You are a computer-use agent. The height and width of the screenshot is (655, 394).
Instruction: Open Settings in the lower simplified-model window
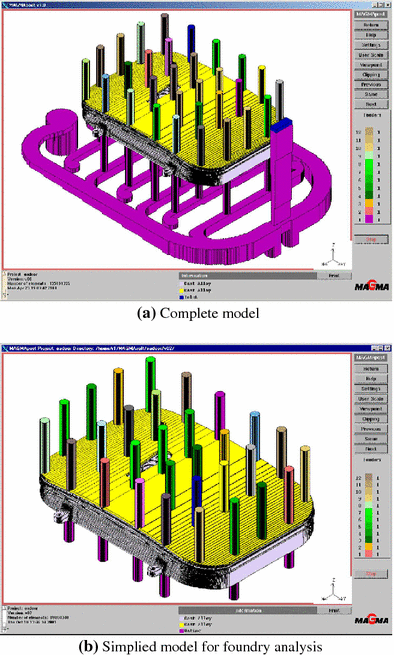371,389
